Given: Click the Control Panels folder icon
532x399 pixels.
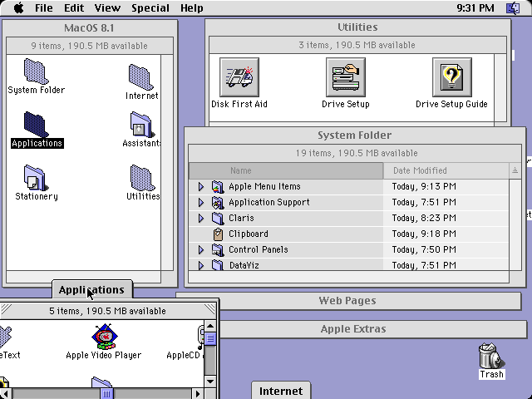Looking at the screenshot, I should (x=218, y=249).
